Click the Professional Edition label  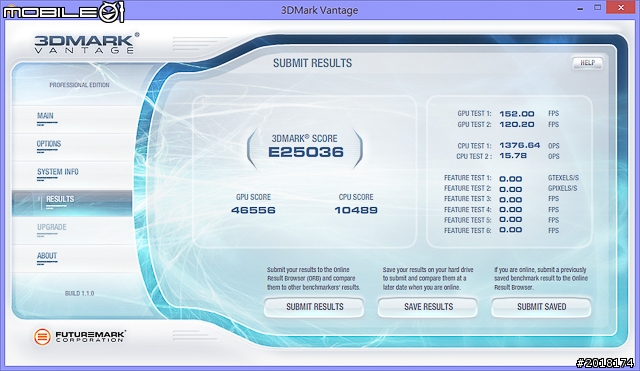(x=79, y=85)
